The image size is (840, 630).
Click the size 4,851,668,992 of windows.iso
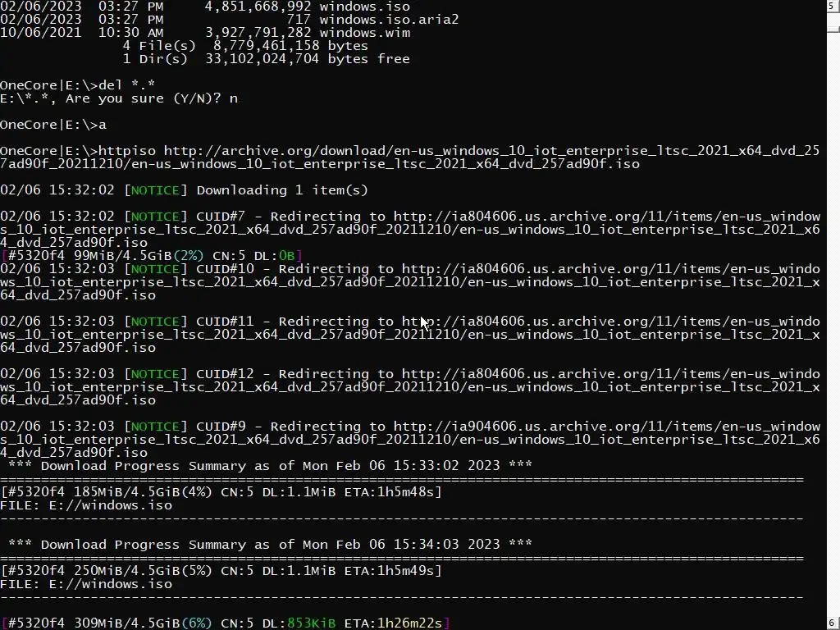pos(258,7)
